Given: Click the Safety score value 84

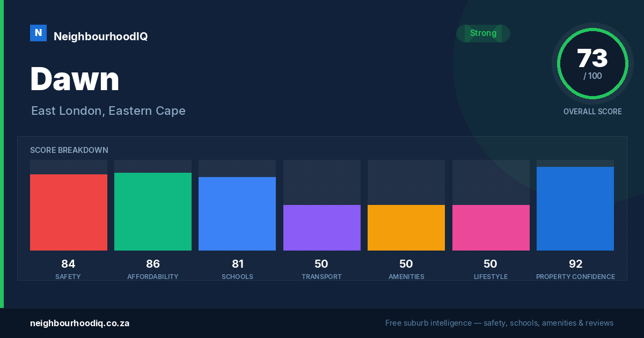Looking at the screenshot, I should 68,264.
